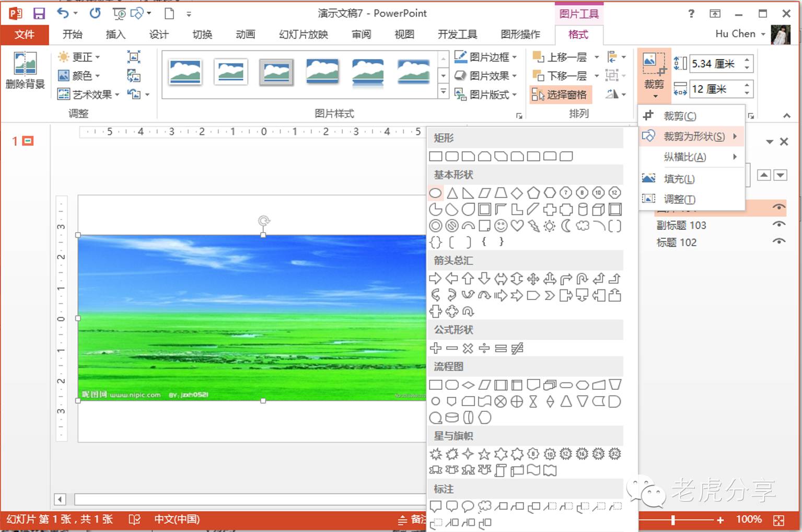Move selected object down in selection pane
Viewport: 802px width, 532px height.
781,175
